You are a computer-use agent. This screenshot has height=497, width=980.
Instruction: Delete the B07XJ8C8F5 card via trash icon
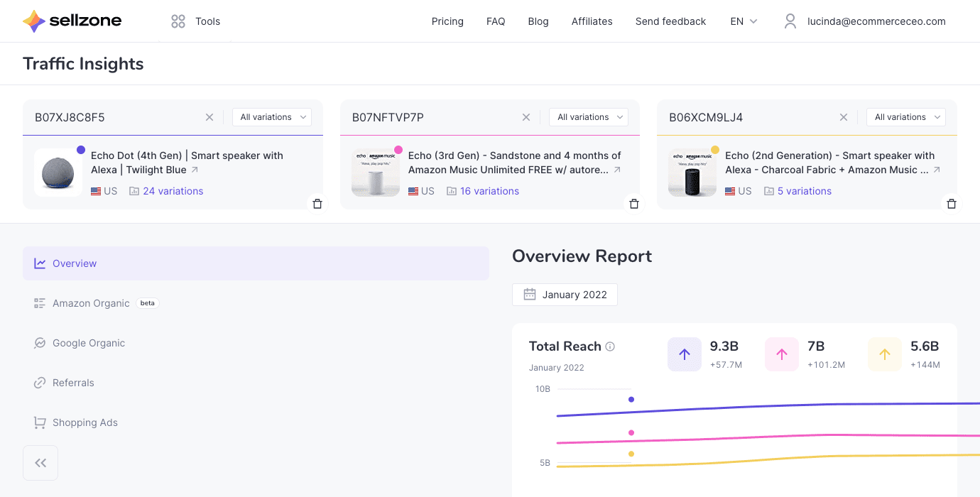[x=317, y=204]
